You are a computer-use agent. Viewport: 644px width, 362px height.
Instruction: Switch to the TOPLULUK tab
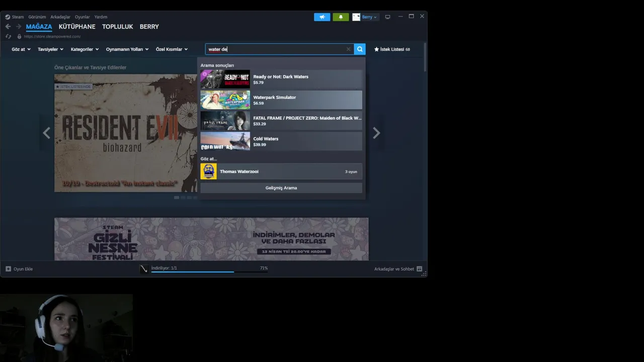coord(117,27)
